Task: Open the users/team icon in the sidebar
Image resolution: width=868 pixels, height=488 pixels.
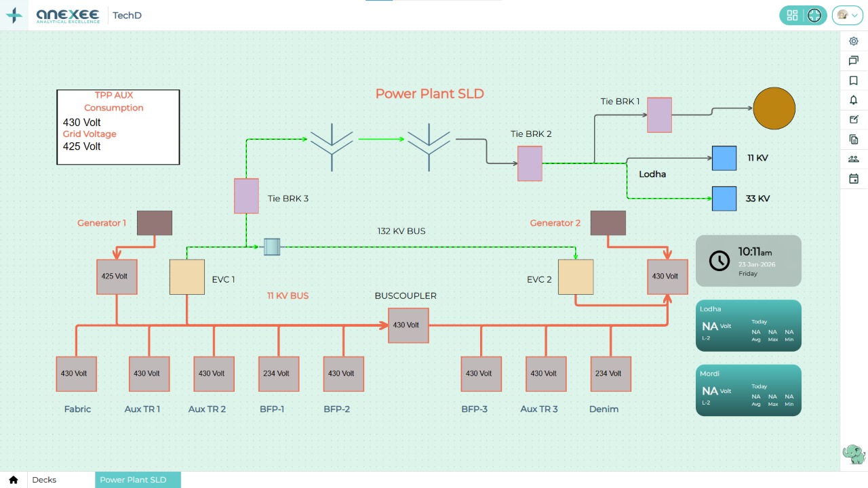Action: (853, 159)
